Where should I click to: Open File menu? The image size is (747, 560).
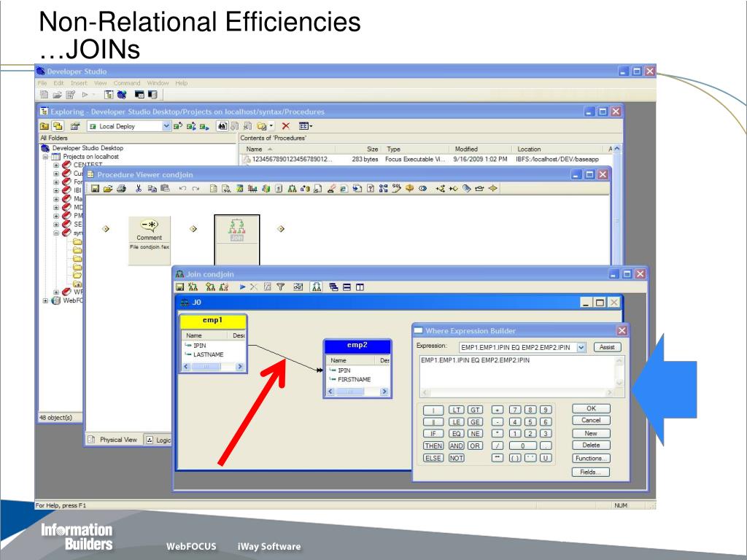click(x=42, y=83)
